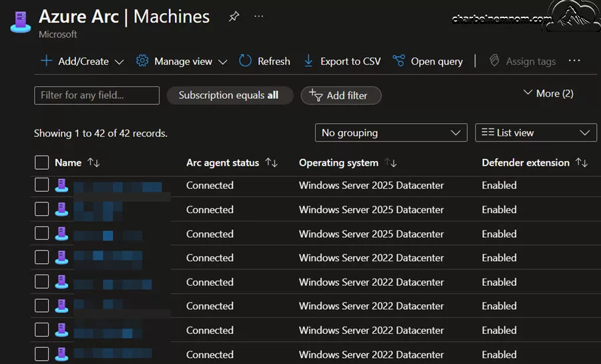Click machine icon in fourth 2022 row
Image resolution: width=601 pixels, height=364 pixels.
tap(61, 330)
